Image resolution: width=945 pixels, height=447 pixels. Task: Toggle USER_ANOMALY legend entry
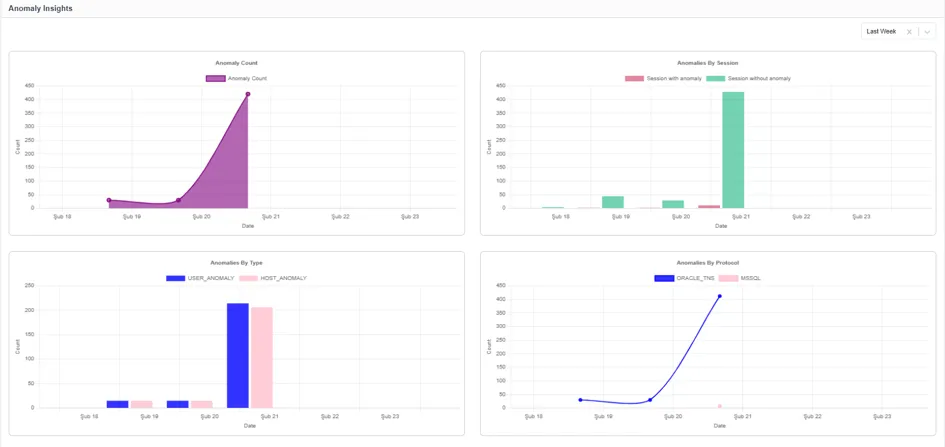coord(200,278)
